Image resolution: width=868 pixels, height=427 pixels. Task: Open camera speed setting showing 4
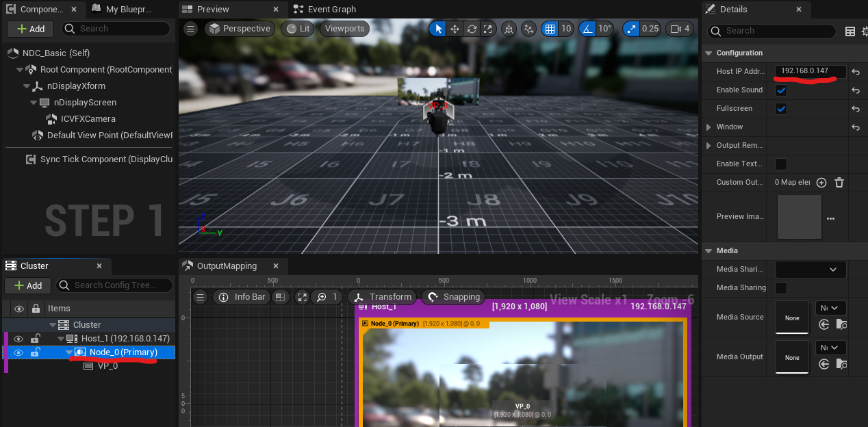pyautogui.click(x=680, y=29)
